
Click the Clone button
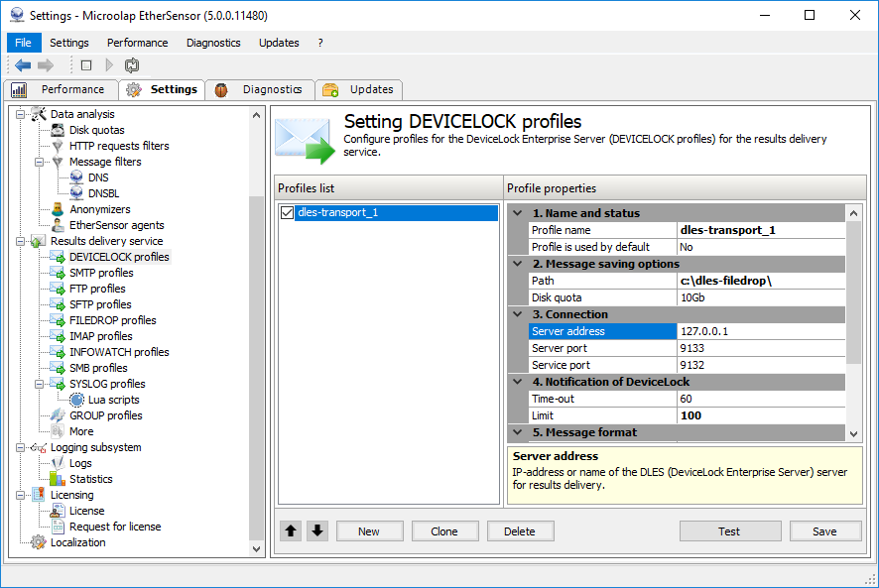coord(444,530)
